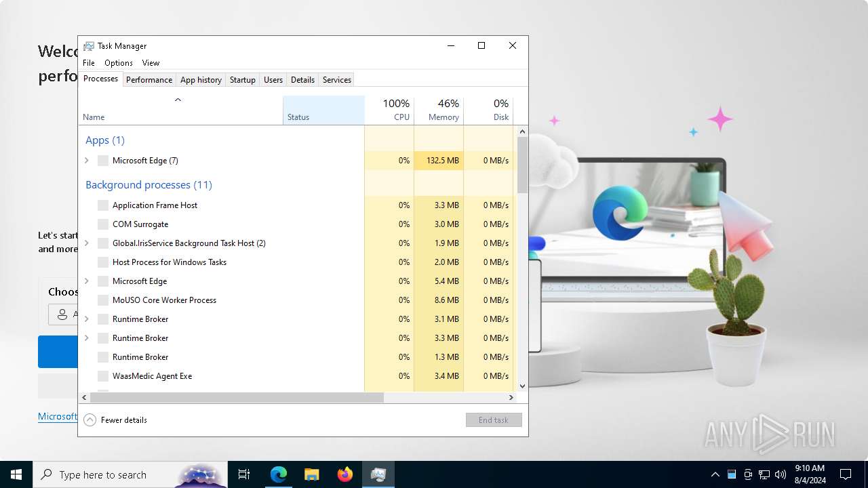Expand the background Microsoft Edge process
Image resolution: width=868 pixels, height=488 pixels.
coord(87,281)
